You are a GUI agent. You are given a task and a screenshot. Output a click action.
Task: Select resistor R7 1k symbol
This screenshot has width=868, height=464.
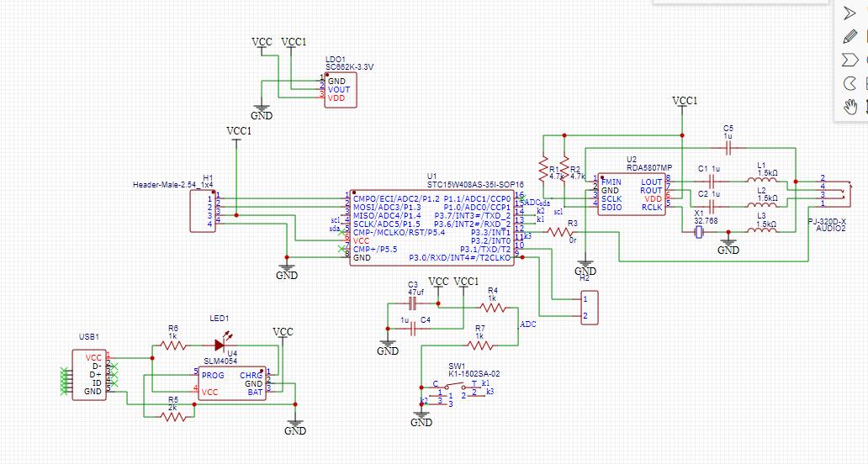(x=479, y=345)
